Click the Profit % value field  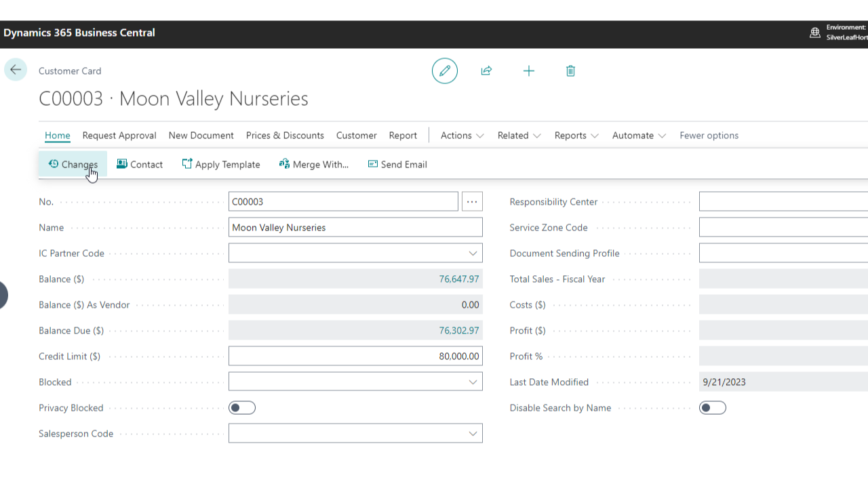tap(783, 356)
